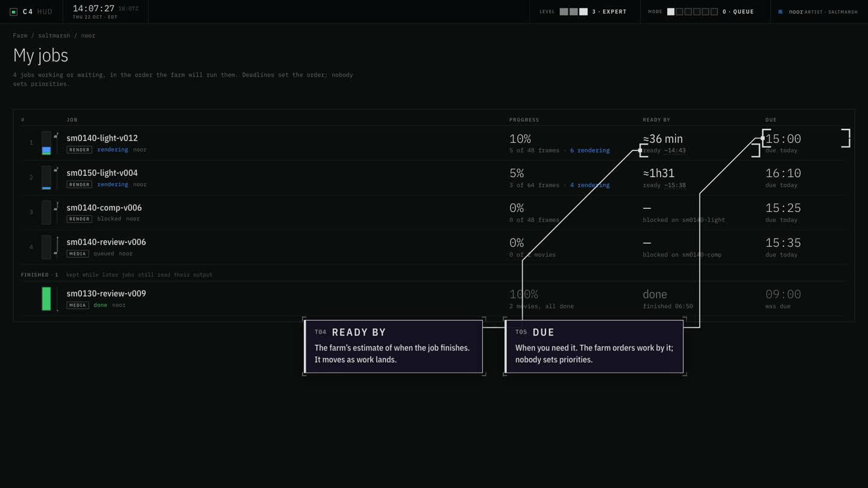Click the progress bar icon for sm0140-light-v012
Image resolution: width=868 pixels, height=488 pixels.
pos(46,143)
